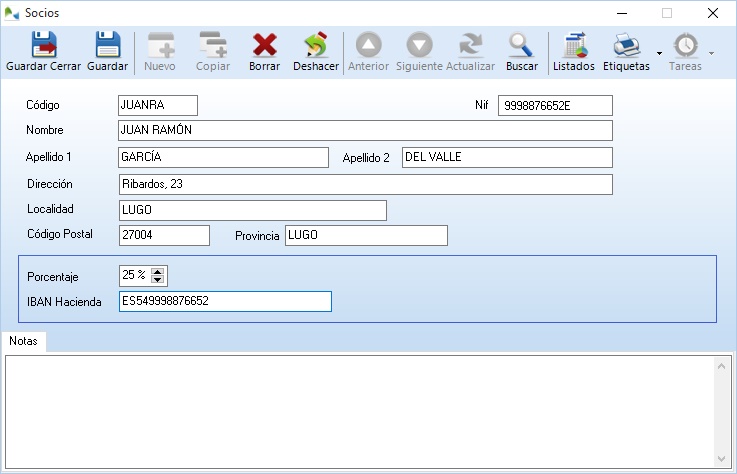Click the Apellido 2 field DEL VALLE
This screenshot has width=737, height=474.
(507, 158)
